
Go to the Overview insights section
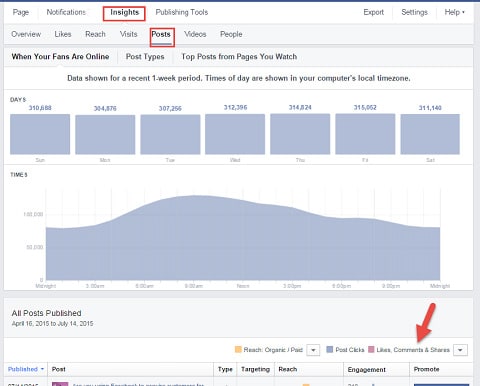[x=26, y=34]
